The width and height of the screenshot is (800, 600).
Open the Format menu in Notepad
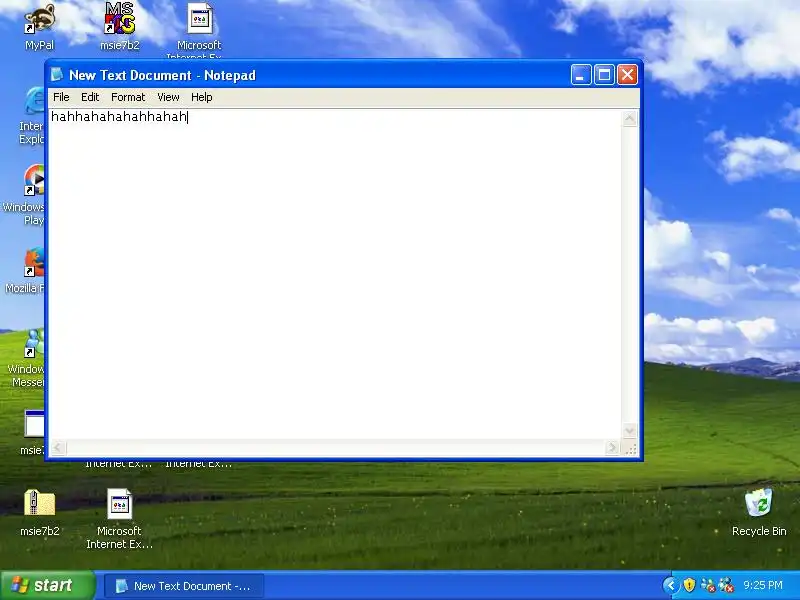coord(128,97)
